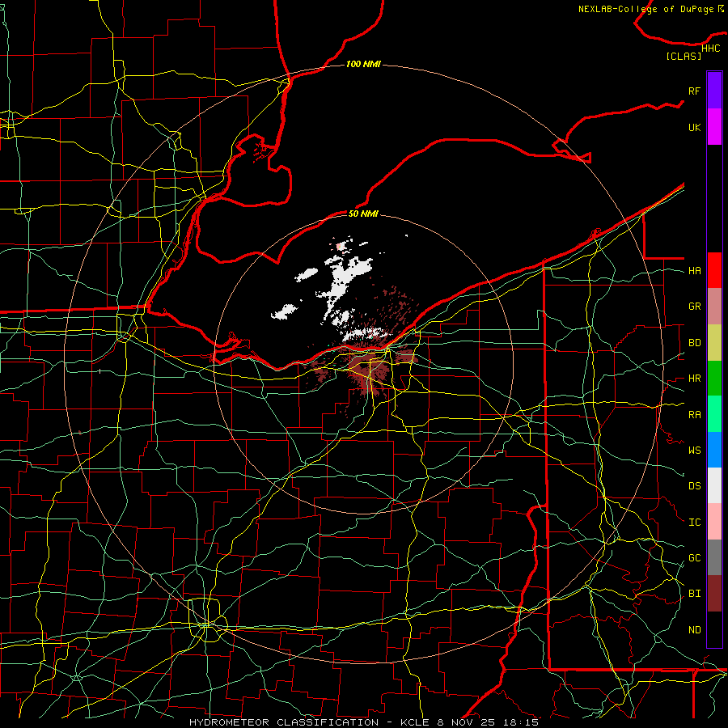The width and height of the screenshot is (728, 728).
Task: Click the WS blue legend swatch
Action: point(714,450)
